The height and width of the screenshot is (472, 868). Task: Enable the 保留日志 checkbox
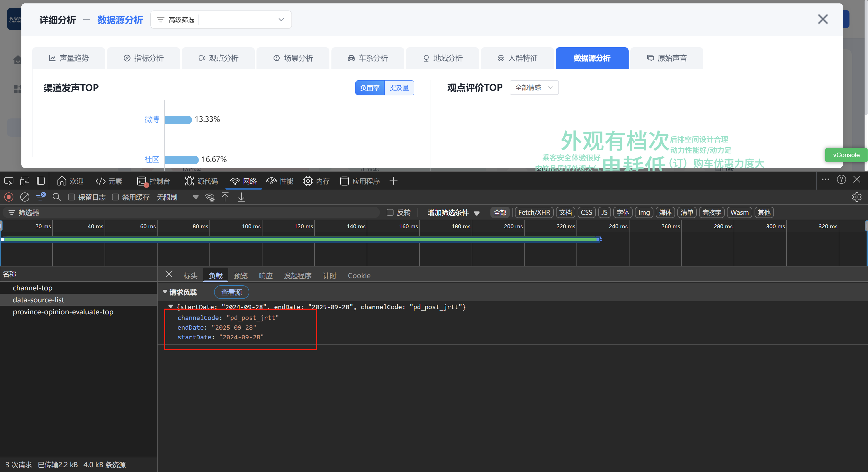click(72, 197)
